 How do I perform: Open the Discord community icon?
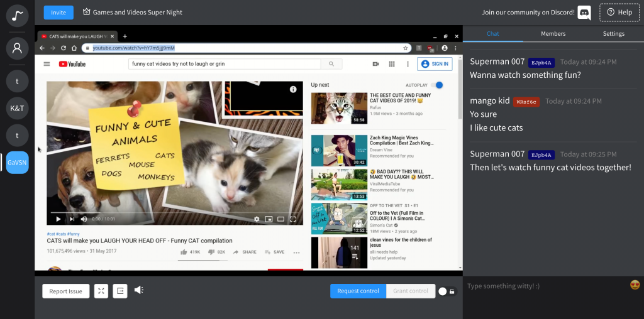tap(584, 13)
